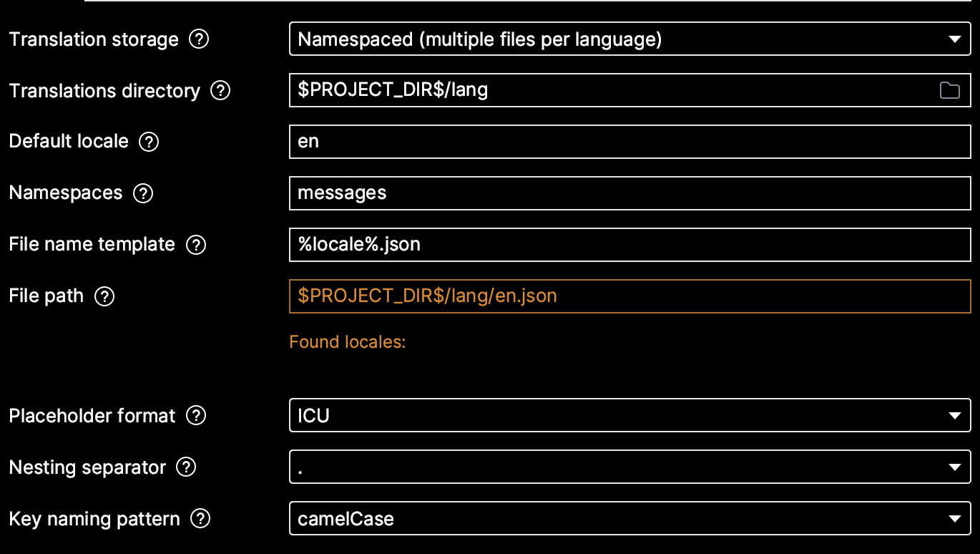Open help for Default locale setting
This screenshot has width=980, height=554.
click(148, 142)
